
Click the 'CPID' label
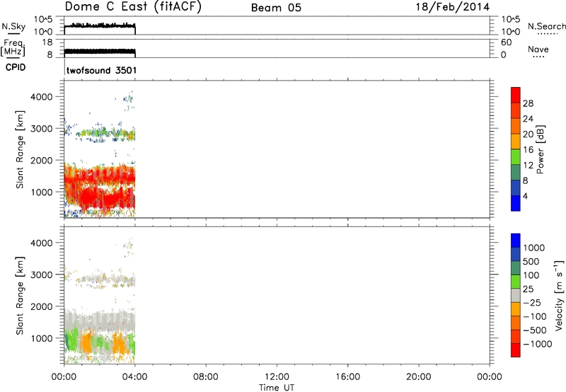coord(16,67)
